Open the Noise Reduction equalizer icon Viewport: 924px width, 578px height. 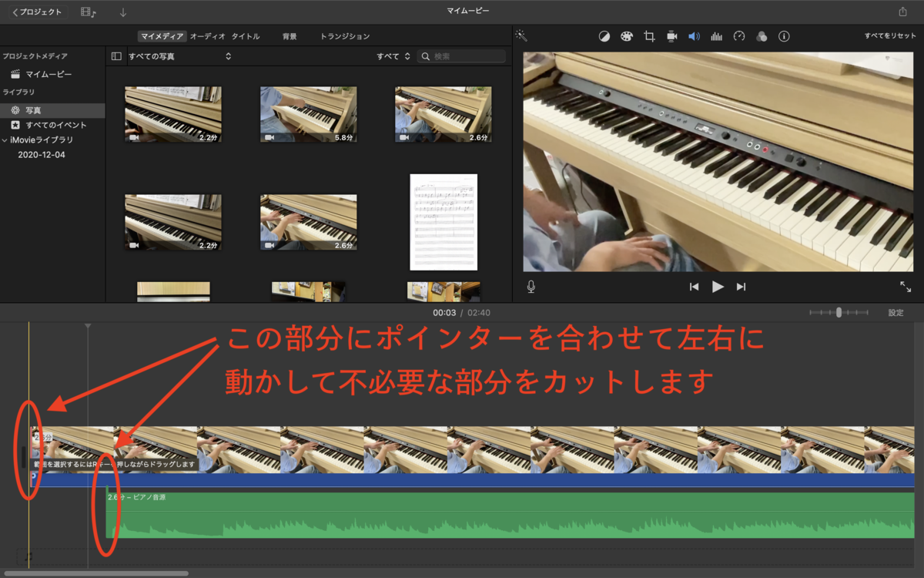[x=716, y=35]
